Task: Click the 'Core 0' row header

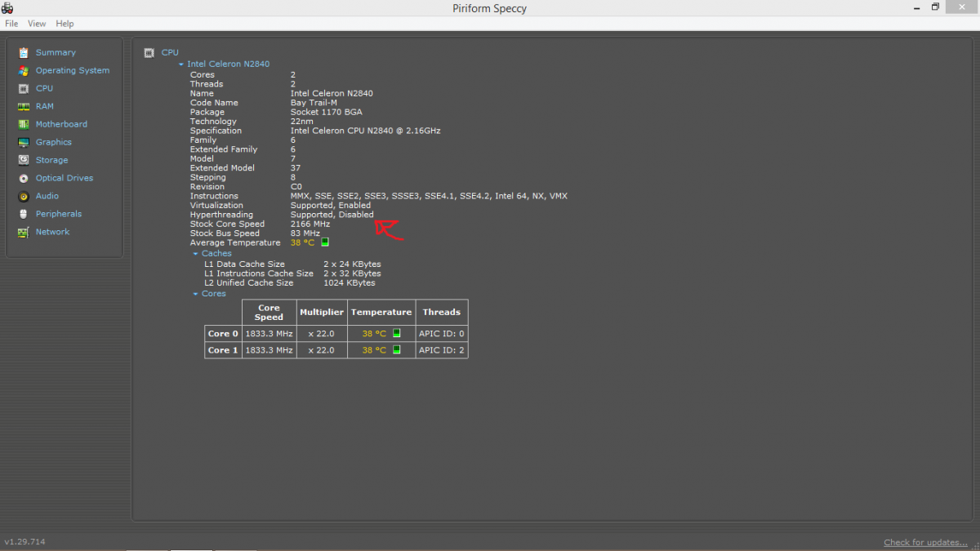Action: [223, 333]
